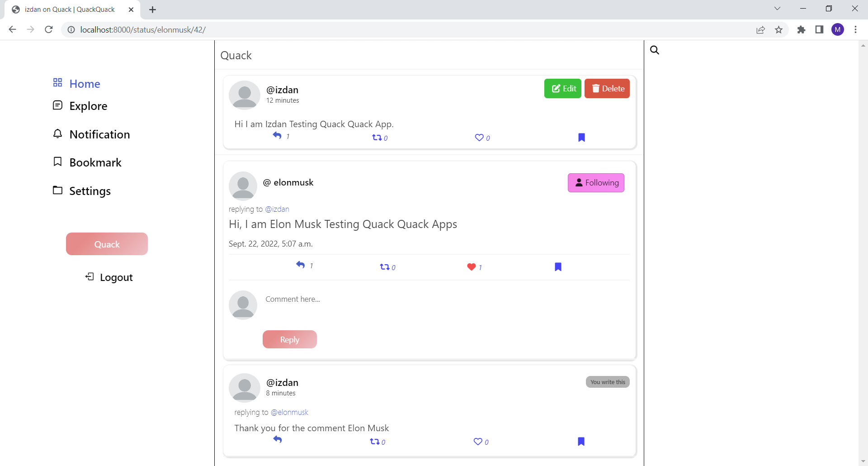Bookmark izdan's first quack
Image resolution: width=868 pixels, height=466 pixels.
581,137
